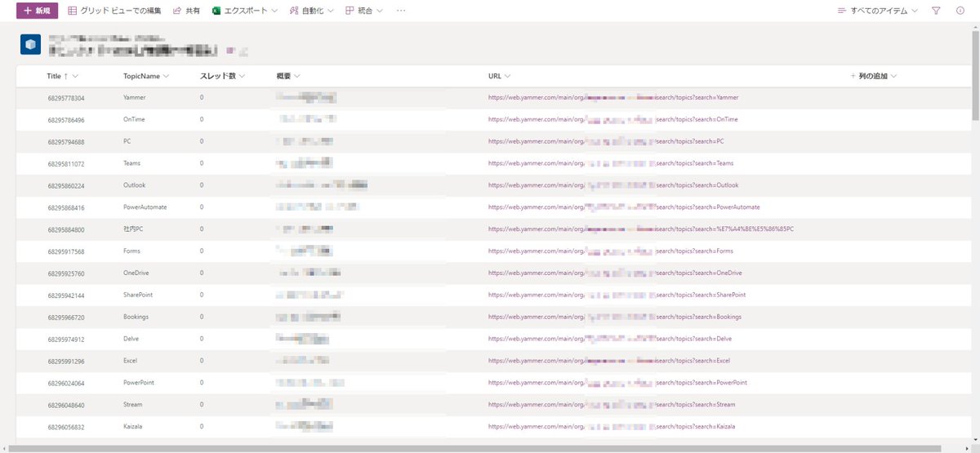This screenshot has width=980, height=453.
Task: Open the TopicName column header menu
Action: pyautogui.click(x=146, y=76)
